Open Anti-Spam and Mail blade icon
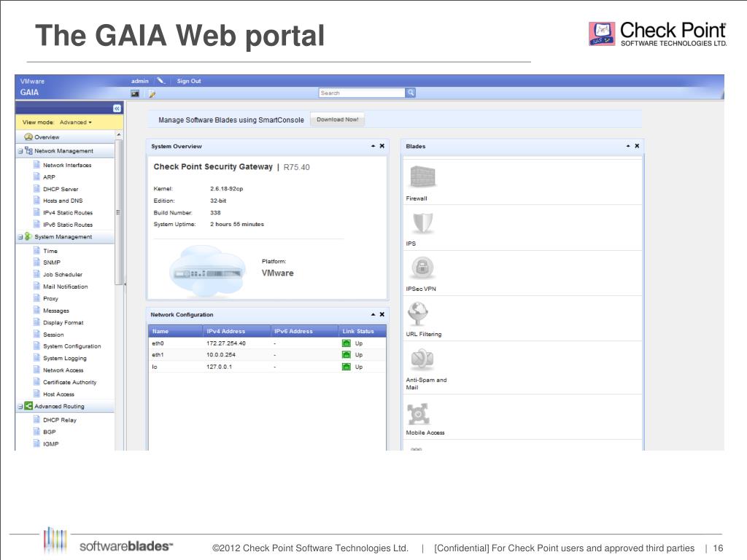Image resolution: width=747 pixels, height=560 pixels. (x=422, y=359)
